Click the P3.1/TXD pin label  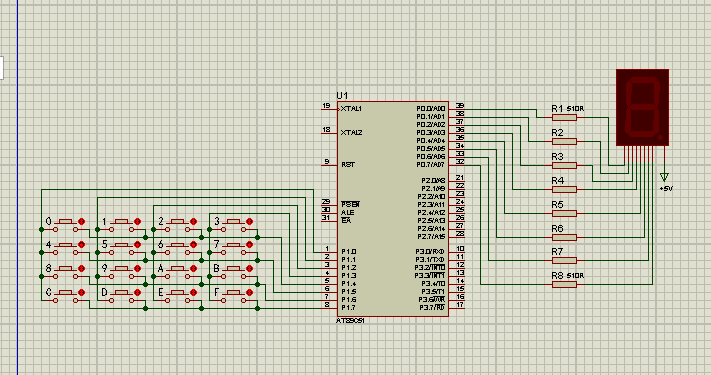click(x=430, y=260)
